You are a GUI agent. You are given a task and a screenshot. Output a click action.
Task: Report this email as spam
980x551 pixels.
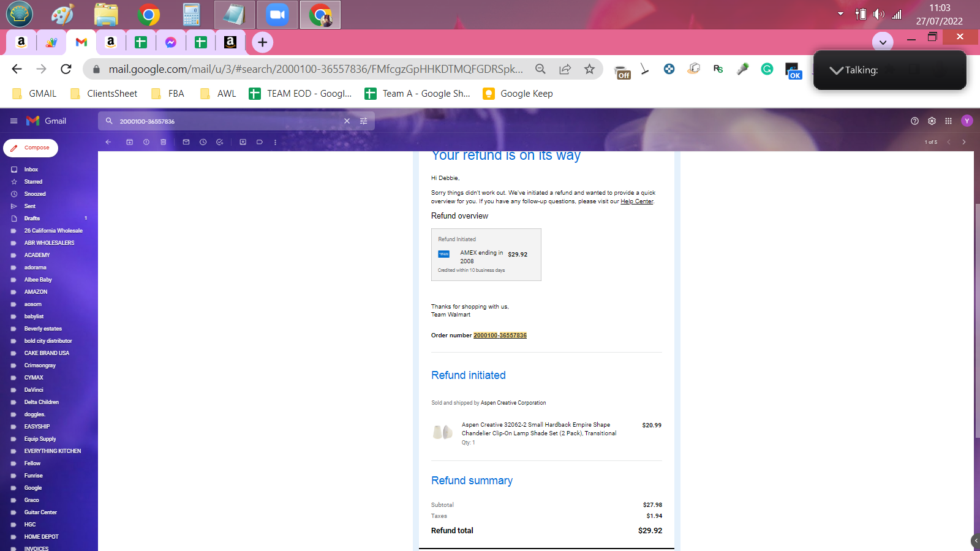pos(146,142)
